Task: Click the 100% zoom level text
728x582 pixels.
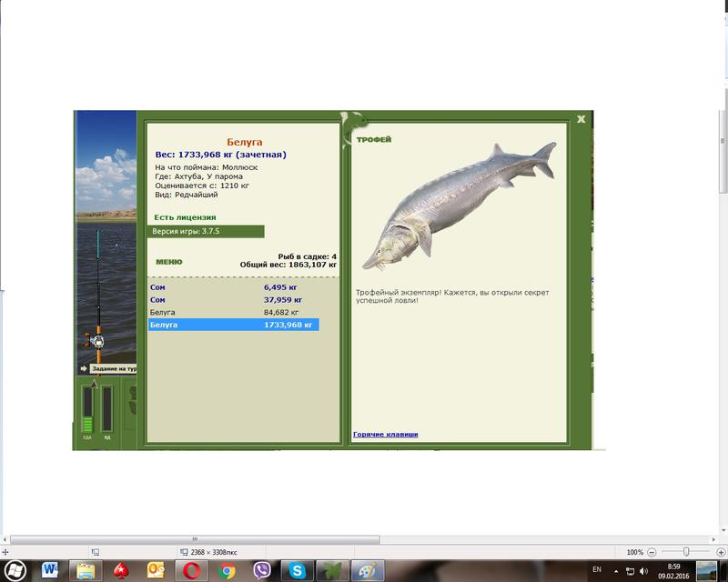Action: [x=634, y=552]
